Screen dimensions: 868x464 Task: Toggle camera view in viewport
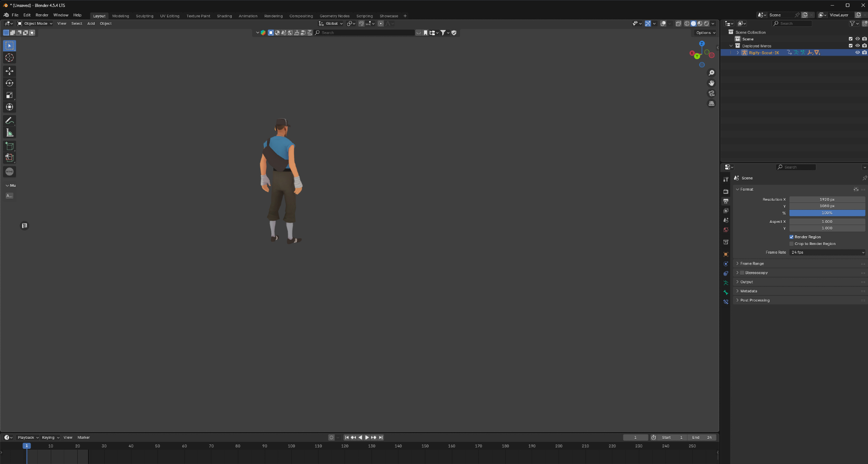(711, 93)
